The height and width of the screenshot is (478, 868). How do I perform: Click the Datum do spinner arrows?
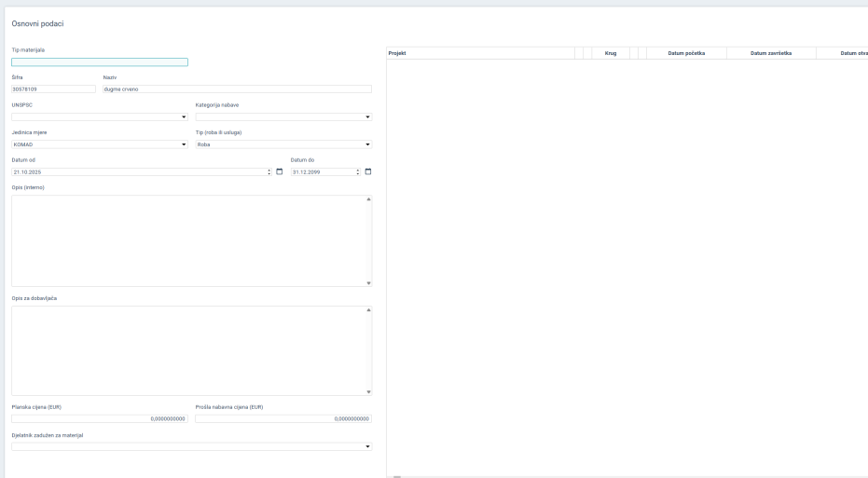pyautogui.click(x=357, y=172)
